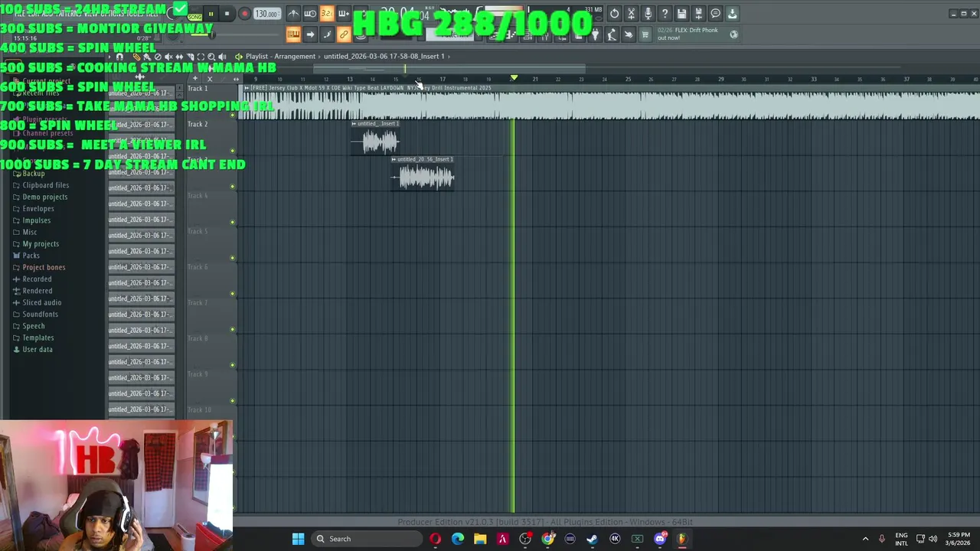The width and height of the screenshot is (980, 551).
Task: Select the paint brush tool in Playlist
Action: pos(147,57)
